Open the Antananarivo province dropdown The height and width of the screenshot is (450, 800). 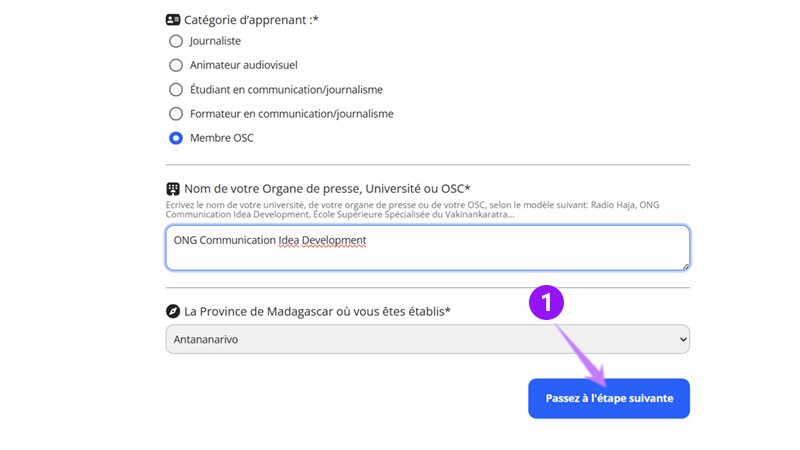tap(428, 339)
